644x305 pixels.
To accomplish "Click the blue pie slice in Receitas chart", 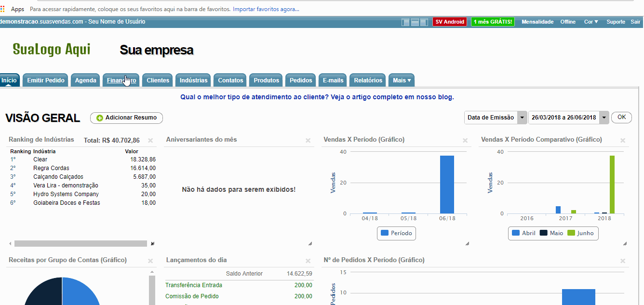I will [x=80, y=293].
